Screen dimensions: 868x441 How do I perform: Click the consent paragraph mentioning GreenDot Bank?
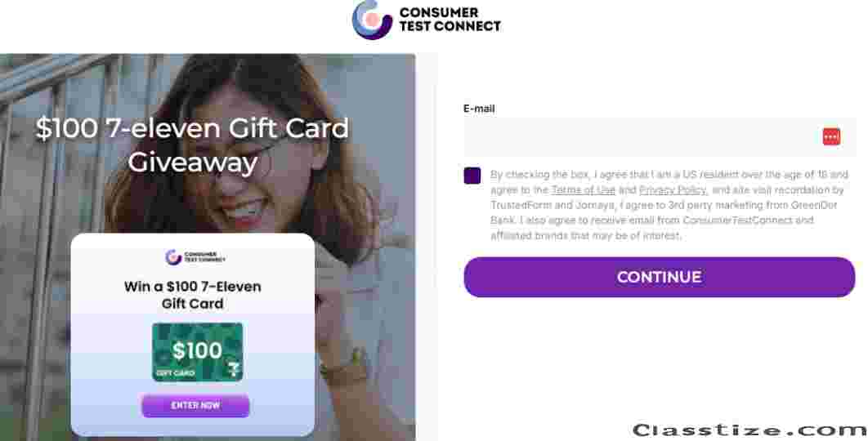pyautogui.click(x=669, y=205)
